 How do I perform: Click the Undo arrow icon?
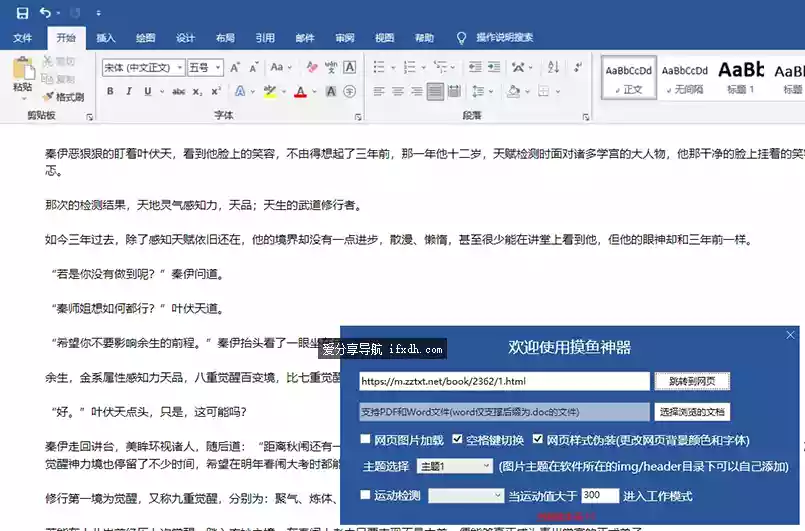(x=45, y=12)
